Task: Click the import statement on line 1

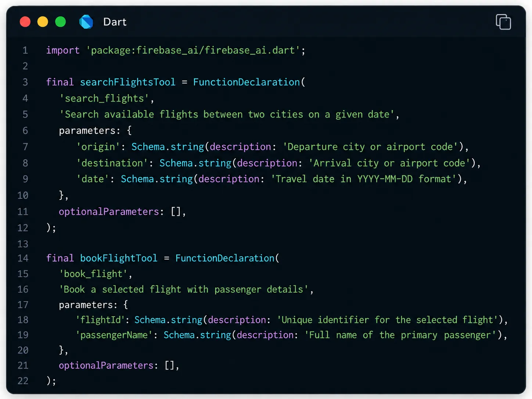Action: 176,50
